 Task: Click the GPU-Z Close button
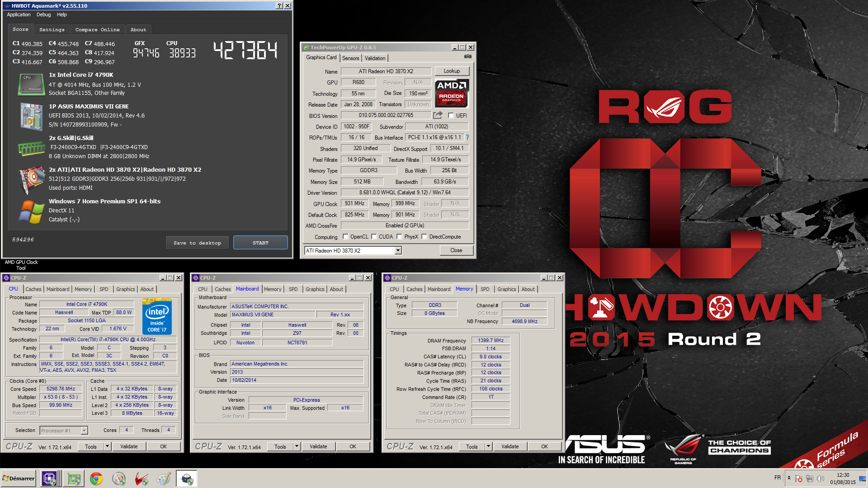point(457,250)
